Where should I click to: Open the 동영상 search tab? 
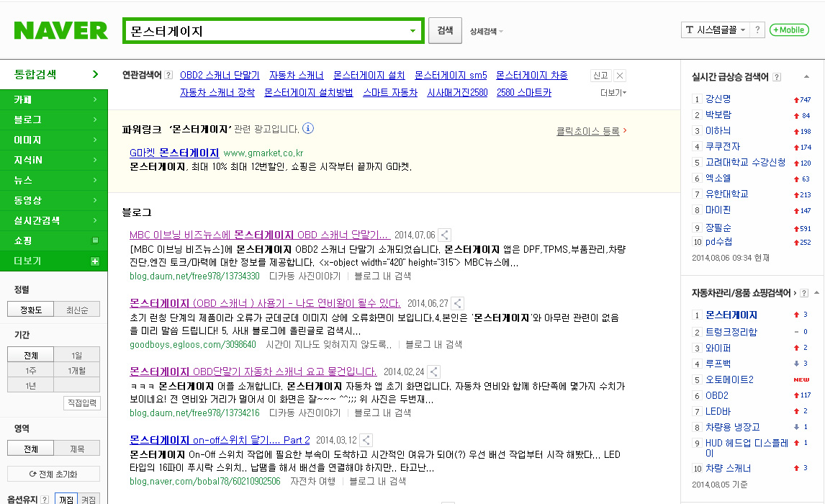pyautogui.click(x=54, y=200)
